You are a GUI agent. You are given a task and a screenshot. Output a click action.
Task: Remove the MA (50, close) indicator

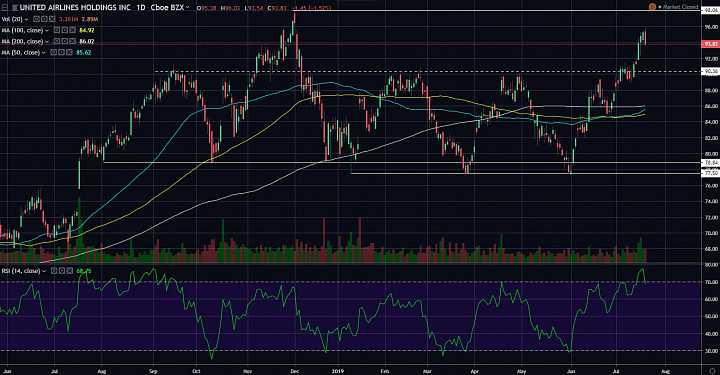coord(69,52)
